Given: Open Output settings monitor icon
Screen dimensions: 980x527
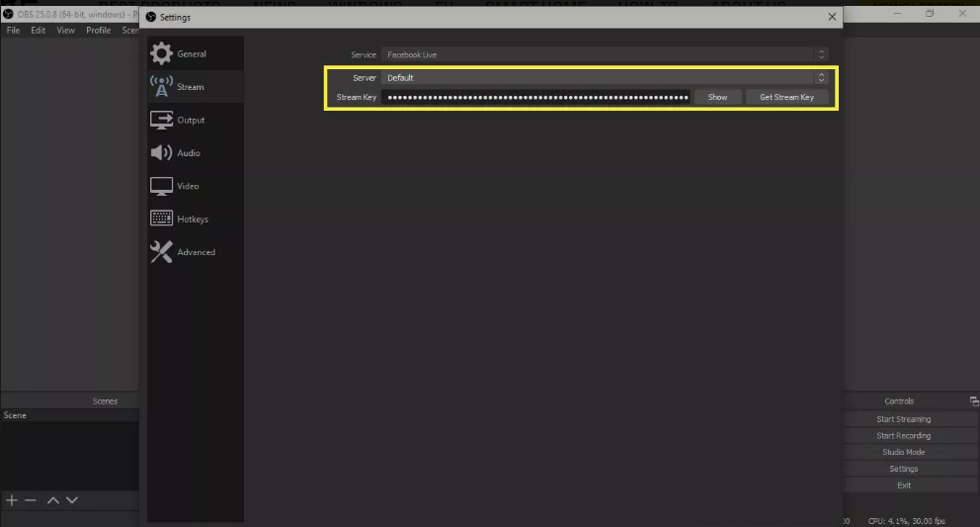Looking at the screenshot, I should click(x=161, y=120).
